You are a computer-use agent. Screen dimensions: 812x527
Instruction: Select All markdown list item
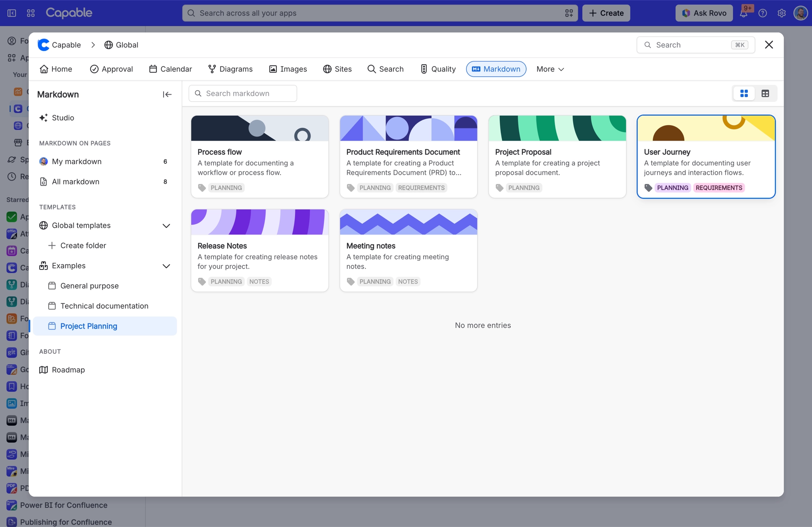(105, 182)
